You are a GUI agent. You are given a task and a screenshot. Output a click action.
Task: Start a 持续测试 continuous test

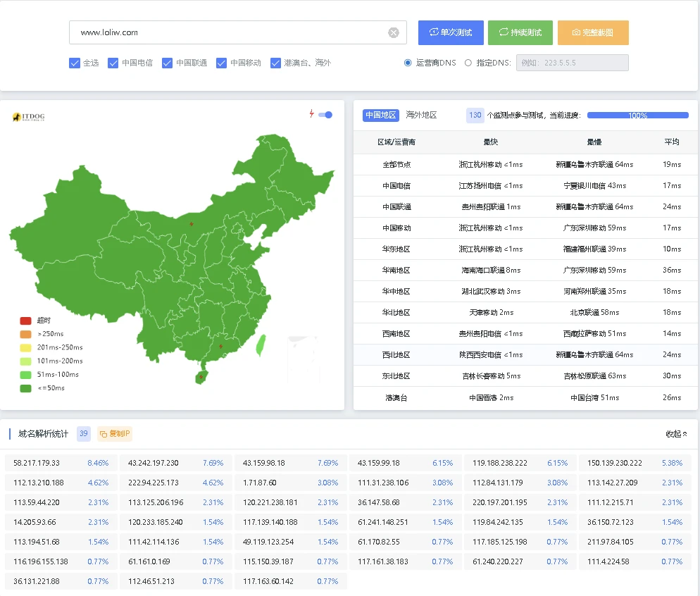(520, 32)
